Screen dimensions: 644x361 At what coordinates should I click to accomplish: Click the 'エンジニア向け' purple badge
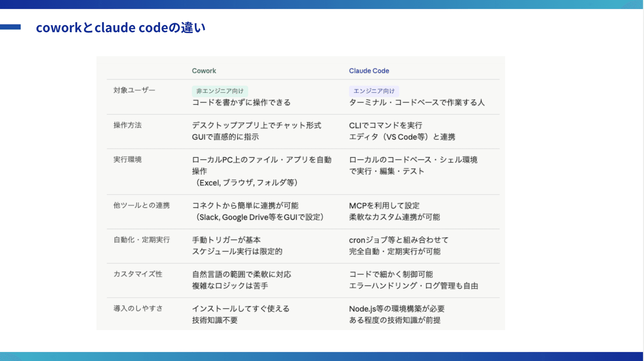[x=374, y=91]
